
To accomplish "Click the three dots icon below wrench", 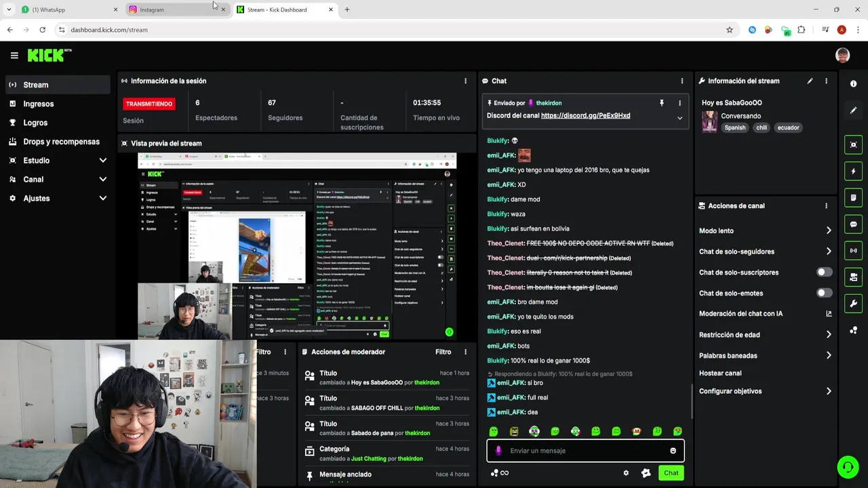I will click(853, 330).
